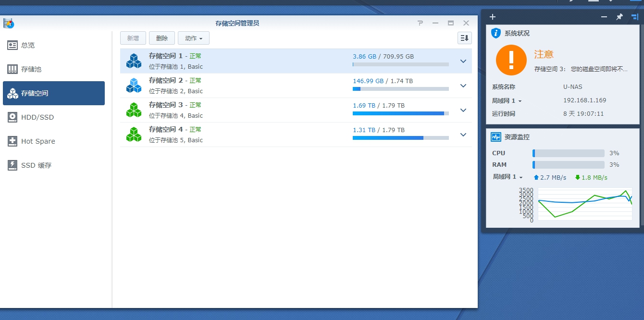Expand details of 存储空间 2

point(463,86)
